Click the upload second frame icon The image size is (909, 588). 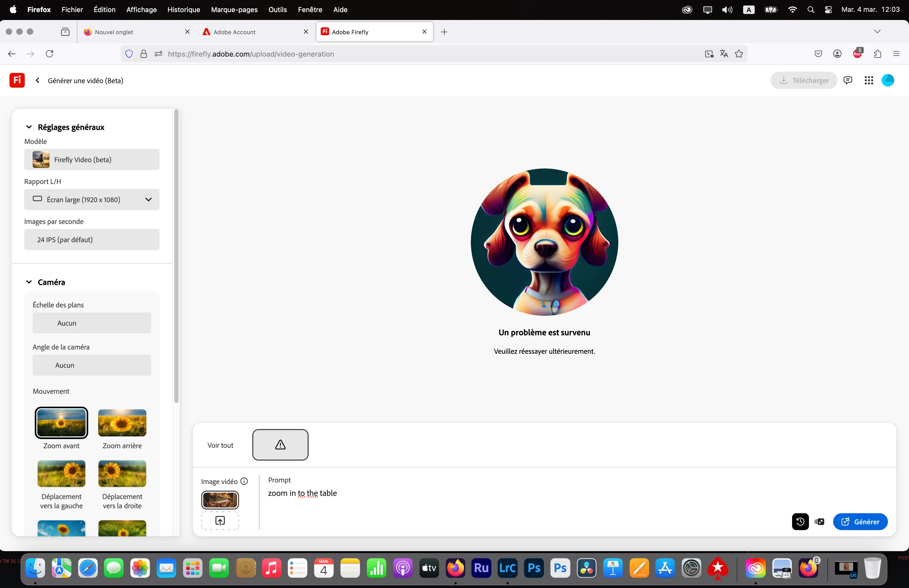tap(220, 520)
